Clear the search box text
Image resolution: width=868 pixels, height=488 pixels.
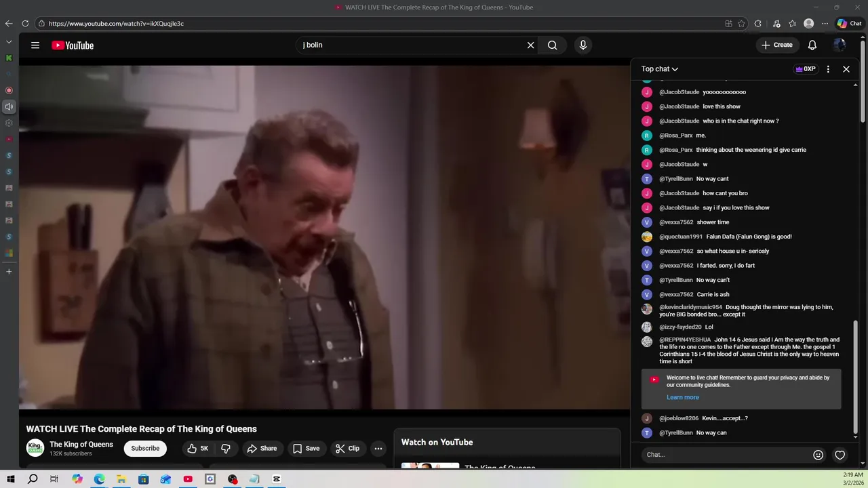point(530,45)
